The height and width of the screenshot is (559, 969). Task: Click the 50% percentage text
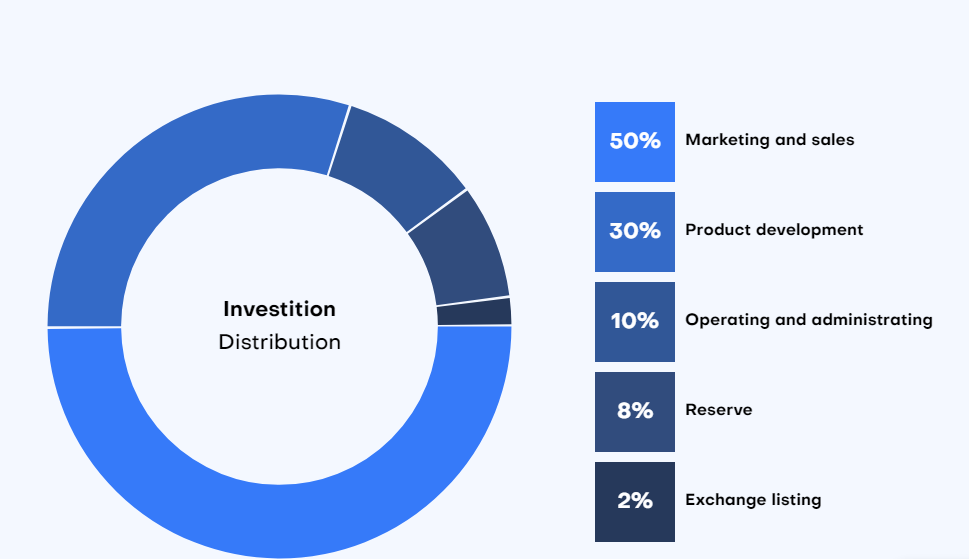point(635,141)
